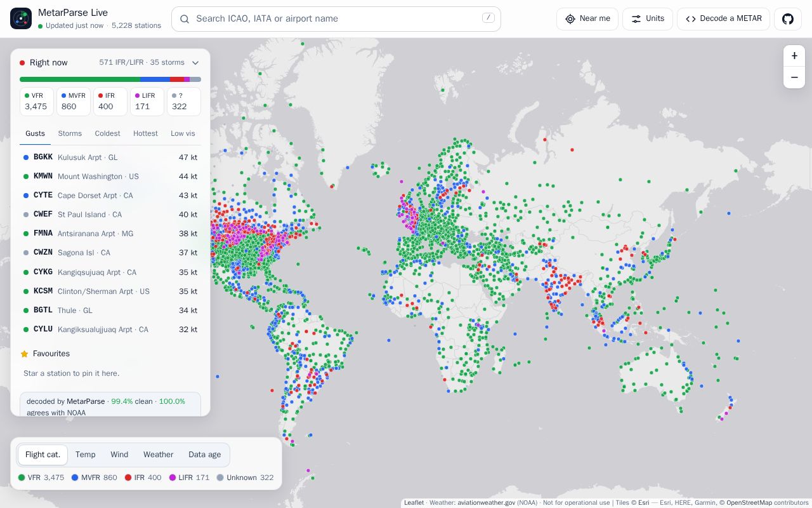812x508 pixels.
Task: Click MVFR 860 legend entry
Action: 94,478
